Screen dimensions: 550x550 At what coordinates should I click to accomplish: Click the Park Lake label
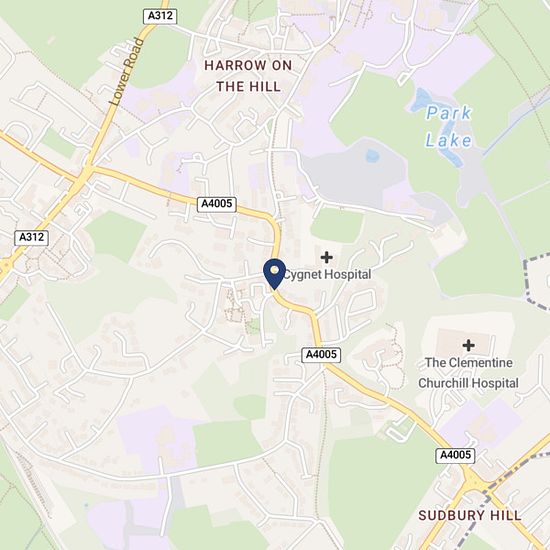pos(449,127)
